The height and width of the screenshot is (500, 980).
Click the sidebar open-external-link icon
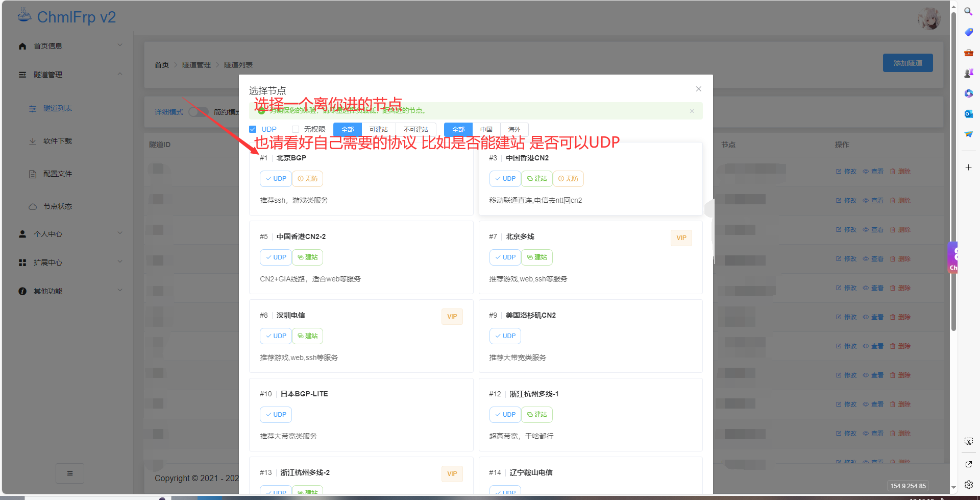968,464
